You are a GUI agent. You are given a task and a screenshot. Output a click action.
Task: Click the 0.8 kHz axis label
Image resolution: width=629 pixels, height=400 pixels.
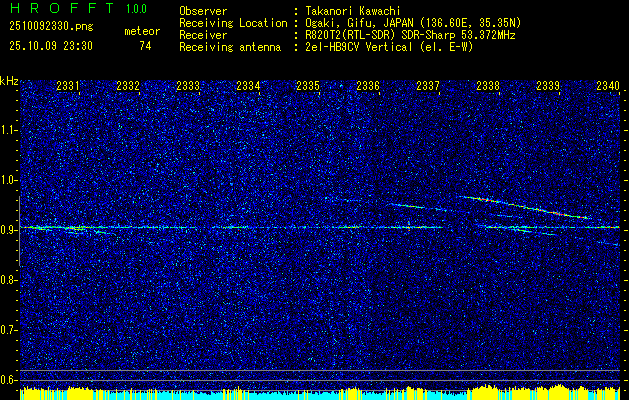8,280
